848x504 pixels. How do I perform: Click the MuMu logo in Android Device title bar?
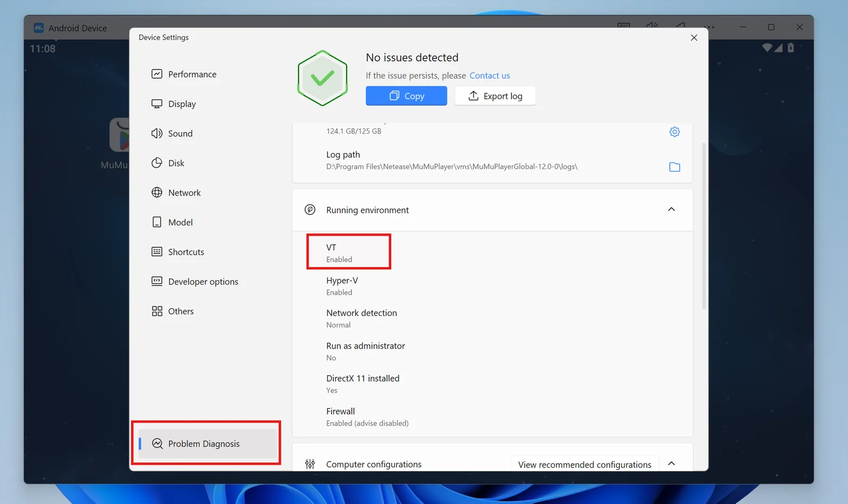(x=39, y=28)
